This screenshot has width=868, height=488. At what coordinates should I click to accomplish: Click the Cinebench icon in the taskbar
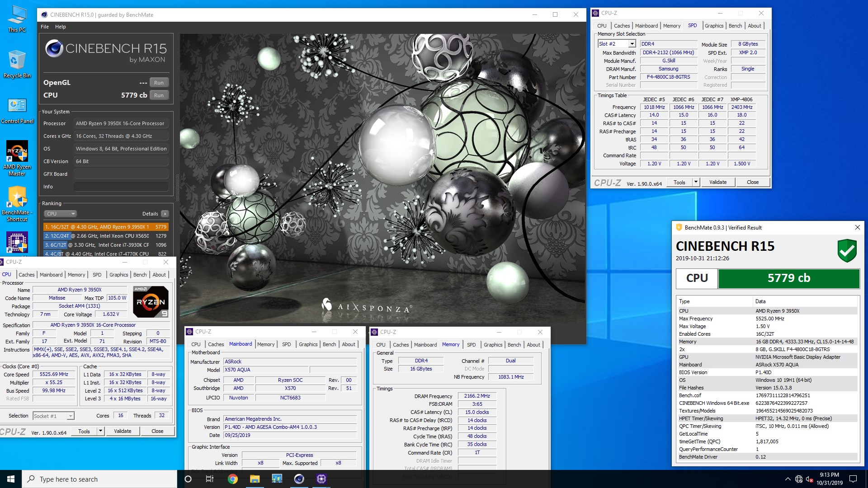click(299, 479)
